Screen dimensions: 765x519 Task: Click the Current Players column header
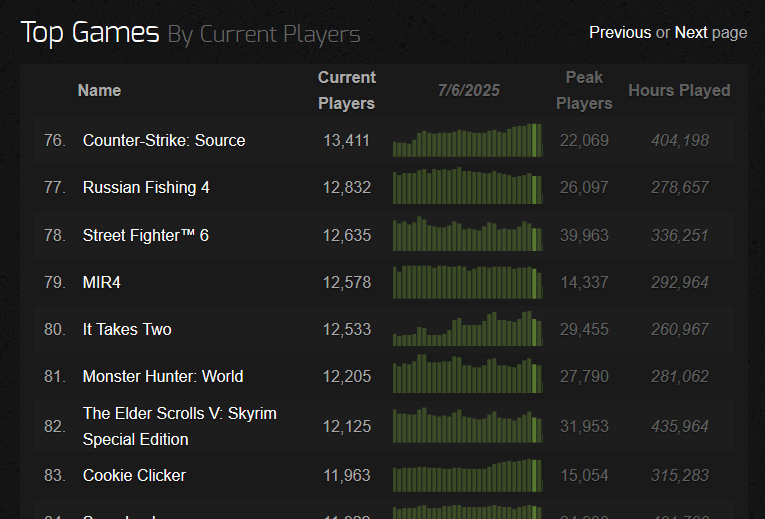[346, 90]
